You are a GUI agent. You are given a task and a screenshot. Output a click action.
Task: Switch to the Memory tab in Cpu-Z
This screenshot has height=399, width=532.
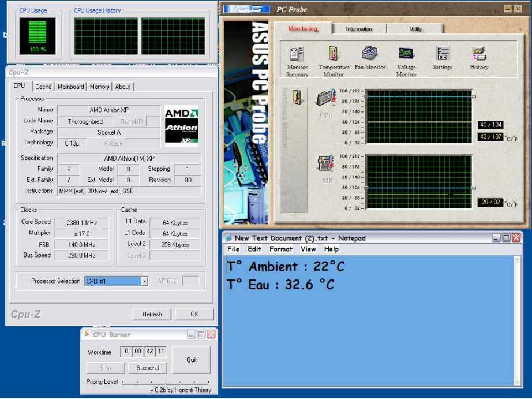99,87
